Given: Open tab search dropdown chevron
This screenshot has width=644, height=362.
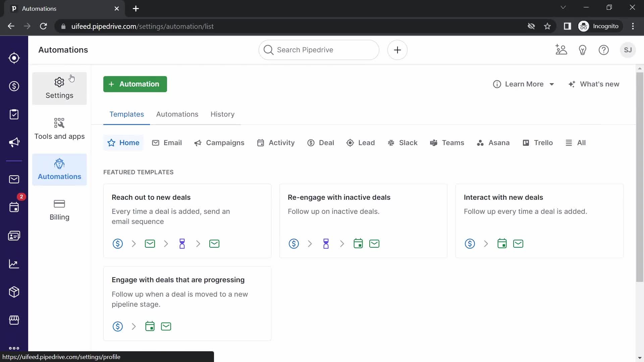Looking at the screenshot, I should [563, 7].
